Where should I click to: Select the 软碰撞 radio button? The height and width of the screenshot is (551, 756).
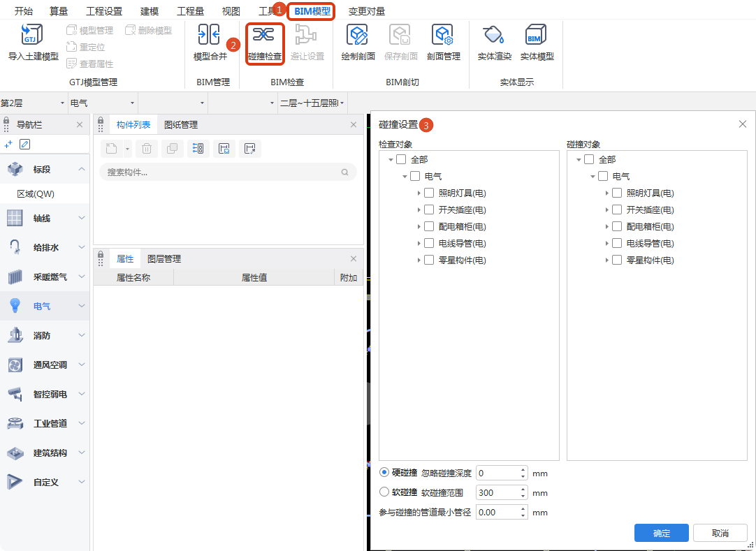point(384,492)
